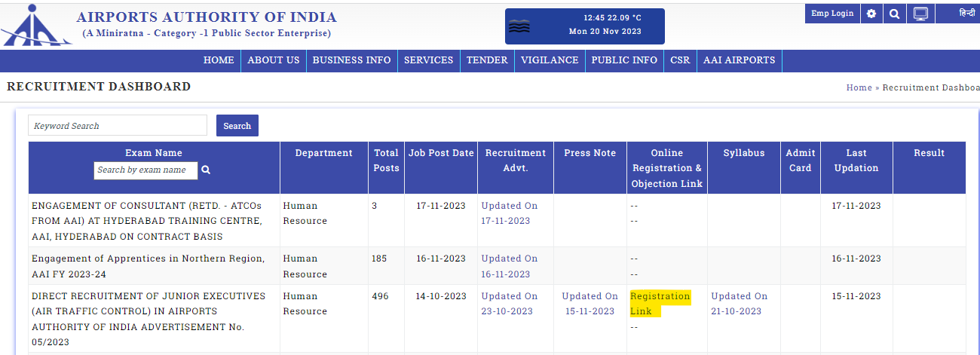The width and height of the screenshot is (980, 355).
Task: Open the PUBLIC INFO menu
Action: click(624, 60)
